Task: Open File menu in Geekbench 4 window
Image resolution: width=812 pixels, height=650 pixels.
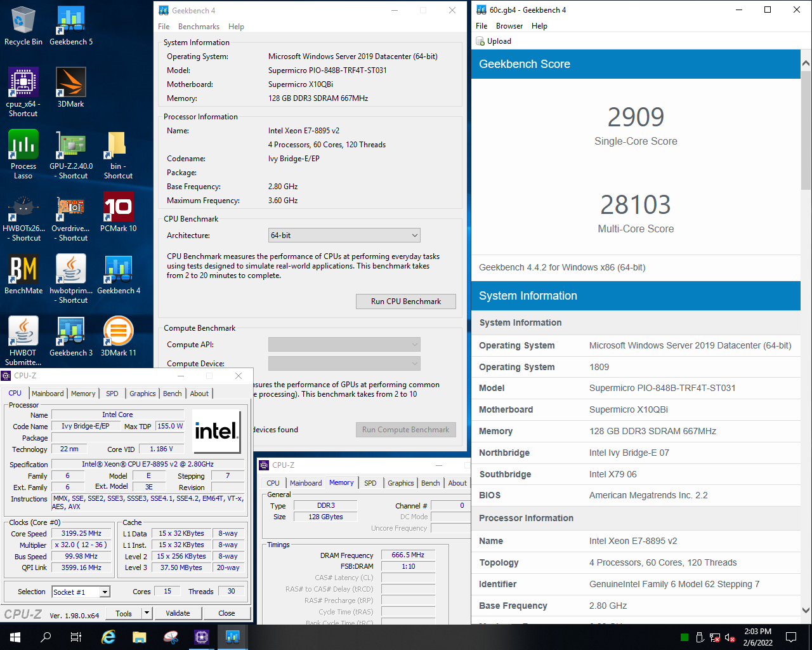Action: pyautogui.click(x=164, y=27)
